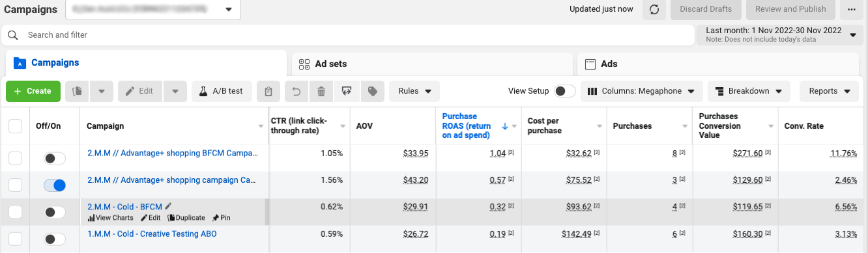Open 2.M.M // Advantage+ shopping campaign Ca... link
Image resolution: width=868 pixels, height=253 pixels.
click(171, 180)
